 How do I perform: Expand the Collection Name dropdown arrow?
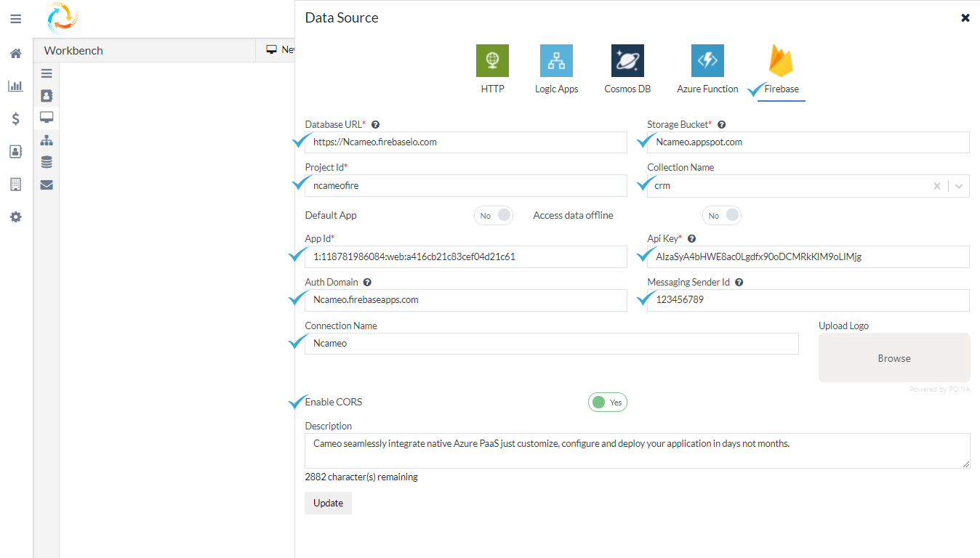959,186
